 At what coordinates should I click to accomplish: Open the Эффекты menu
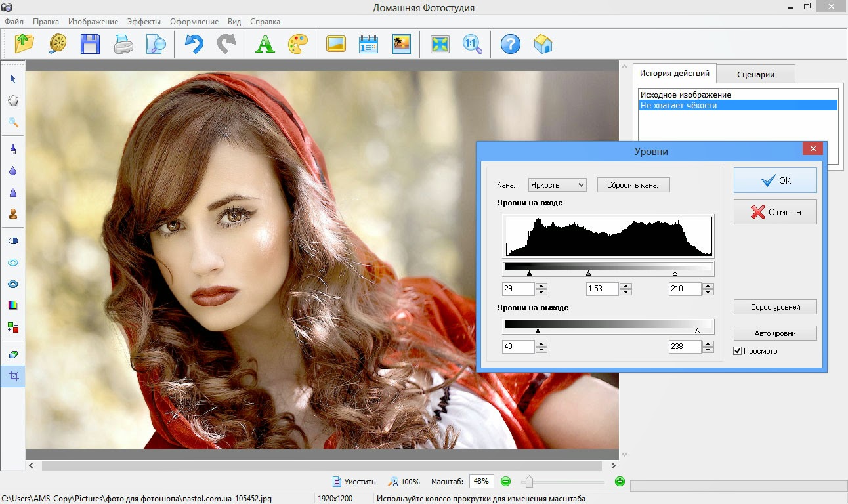[144, 22]
